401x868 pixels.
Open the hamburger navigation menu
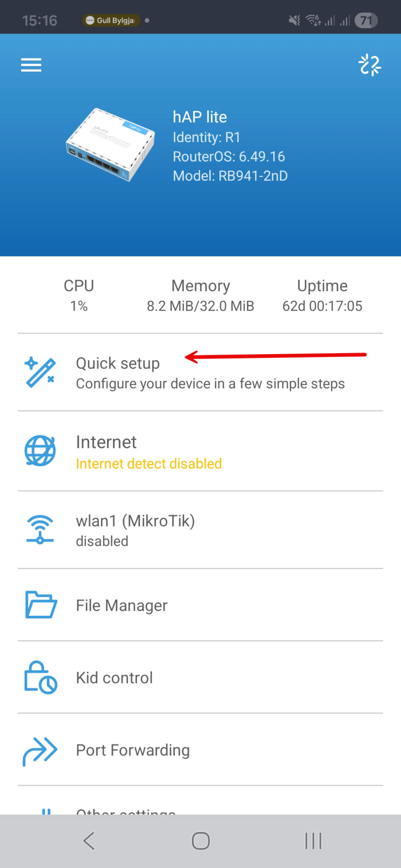(x=31, y=65)
